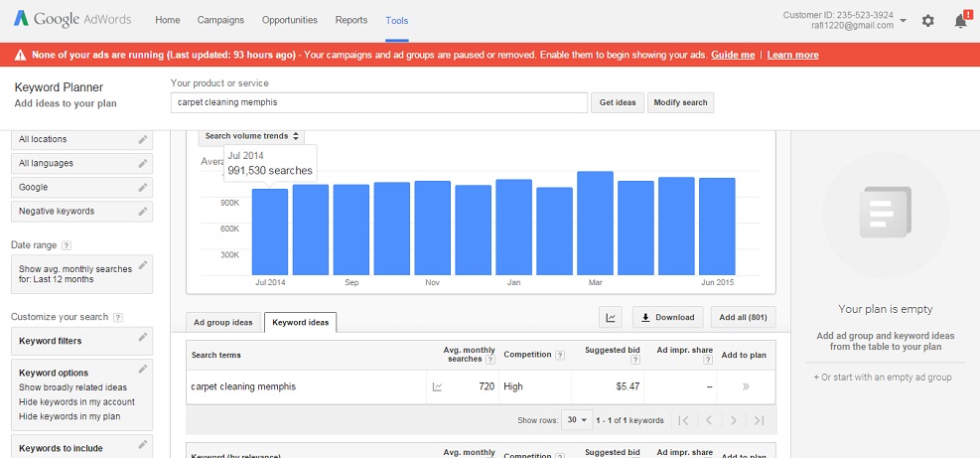The image size is (980, 458).
Task: Open the Search volume trends dropdown
Action: coord(252,136)
